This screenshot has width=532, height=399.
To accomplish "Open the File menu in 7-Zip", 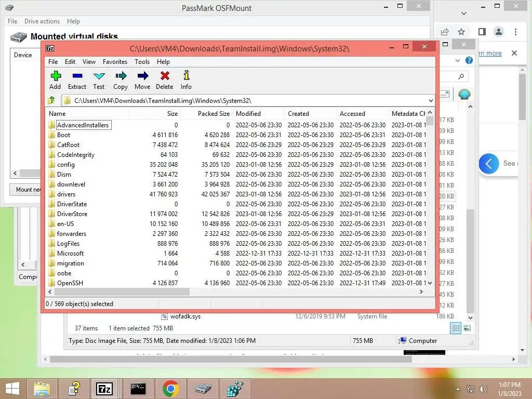I will 53,62.
